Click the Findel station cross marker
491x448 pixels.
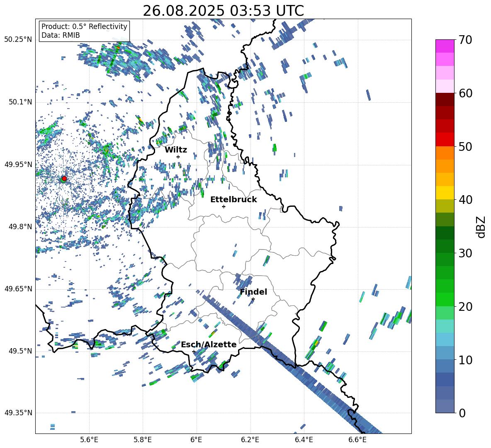coord(253,299)
